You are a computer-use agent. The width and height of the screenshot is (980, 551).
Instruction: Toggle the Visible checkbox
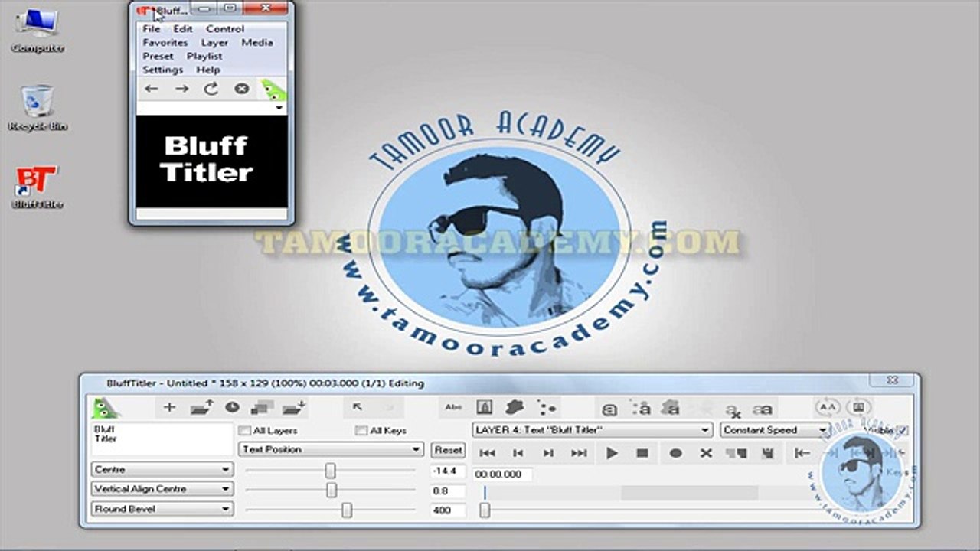pyautogui.click(x=902, y=431)
